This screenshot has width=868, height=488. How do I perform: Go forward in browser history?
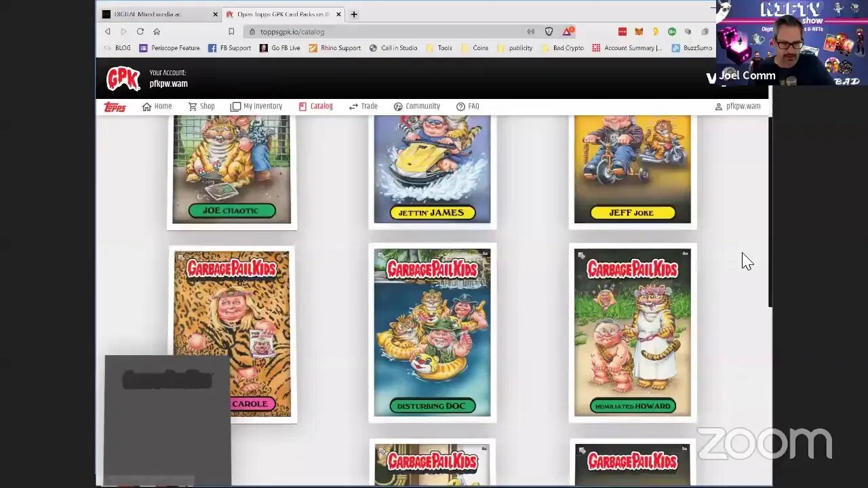click(x=123, y=31)
